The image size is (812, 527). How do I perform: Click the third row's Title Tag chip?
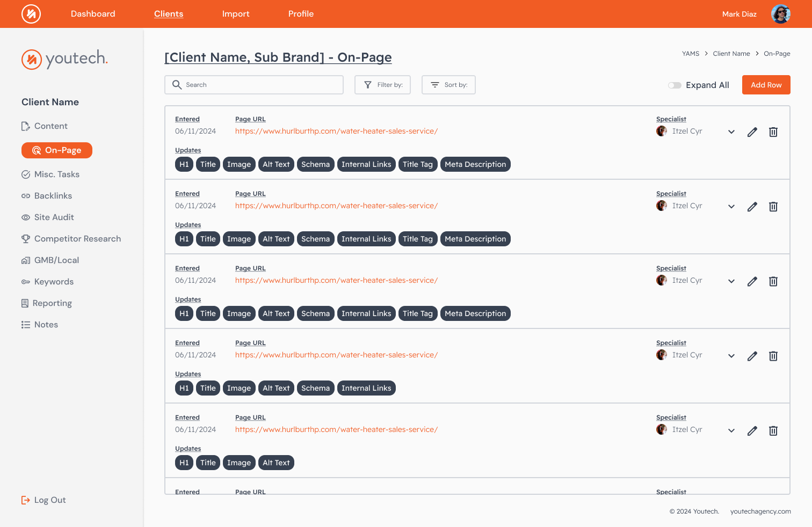[x=418, y=313]
